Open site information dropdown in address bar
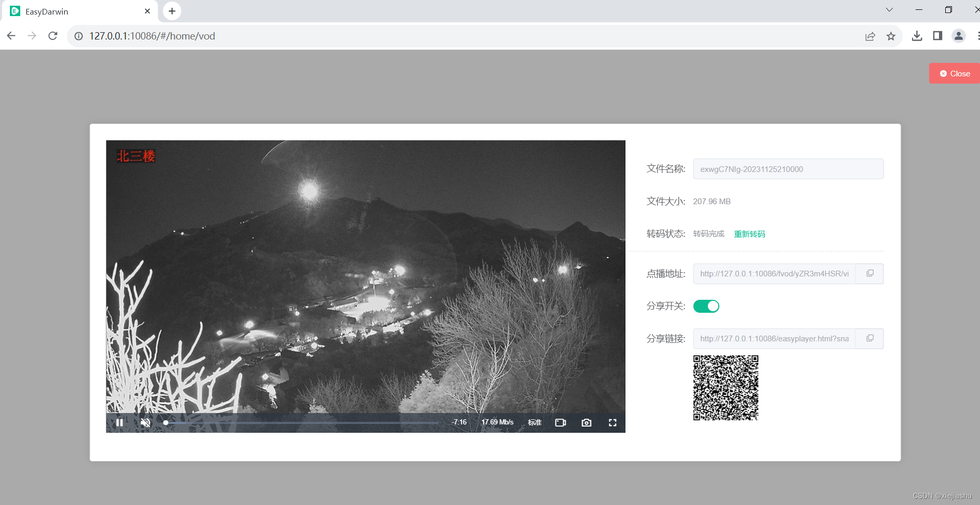Image resolution: width=980 pixels, height=505 pixels. coord(78,36)
